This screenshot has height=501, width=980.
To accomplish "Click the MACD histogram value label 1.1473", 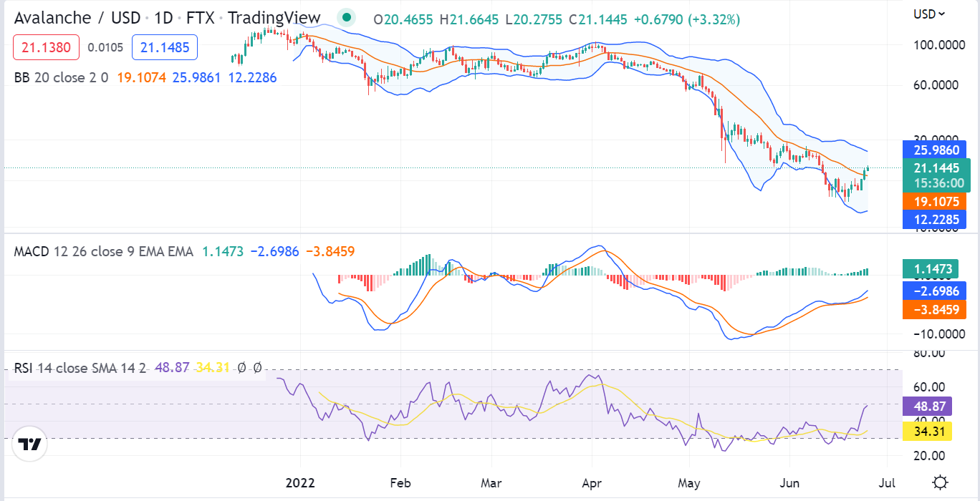I will pos(931,269).
